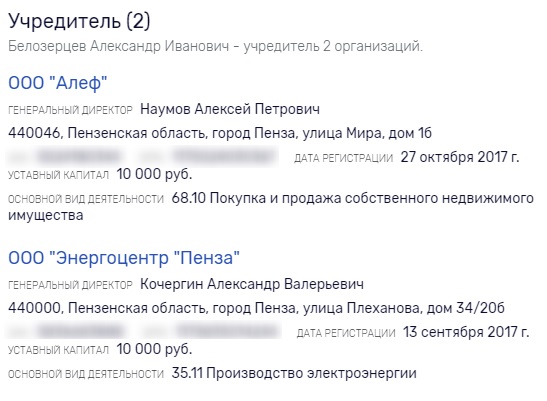Click the second blurred field under Энергоцентр

pyautogui.click(x=208, y=331)
